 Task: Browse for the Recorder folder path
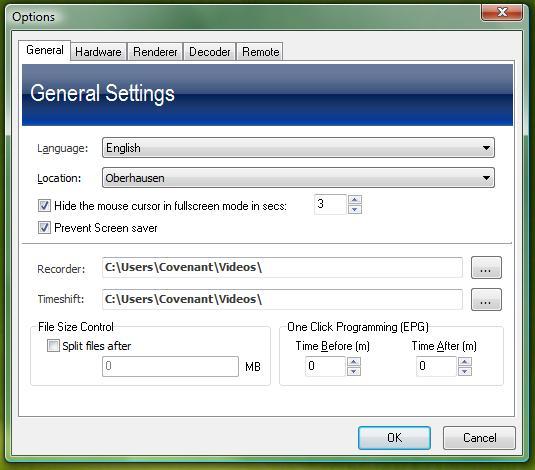(486, 268)
